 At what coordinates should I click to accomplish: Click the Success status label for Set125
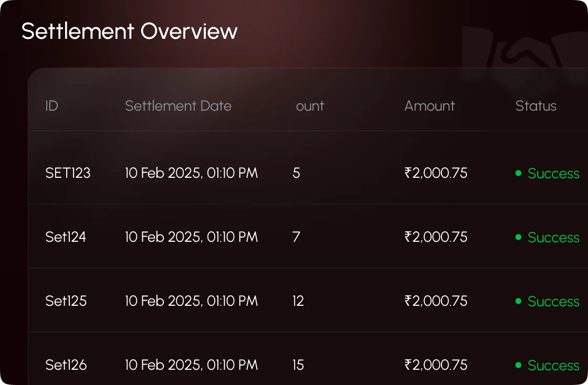point(554,302)
